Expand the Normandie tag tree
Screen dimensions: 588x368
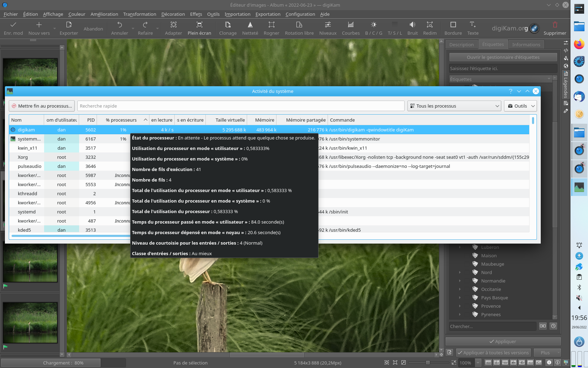pyautogui.click(x=460, y=281)
